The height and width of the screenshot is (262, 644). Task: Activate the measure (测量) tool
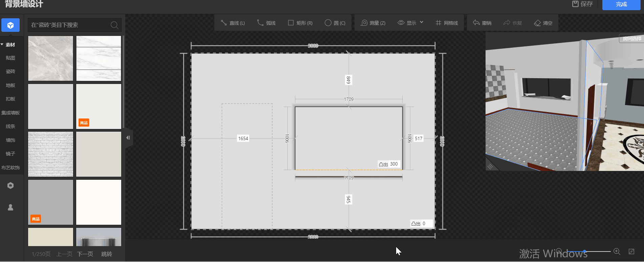373,23
